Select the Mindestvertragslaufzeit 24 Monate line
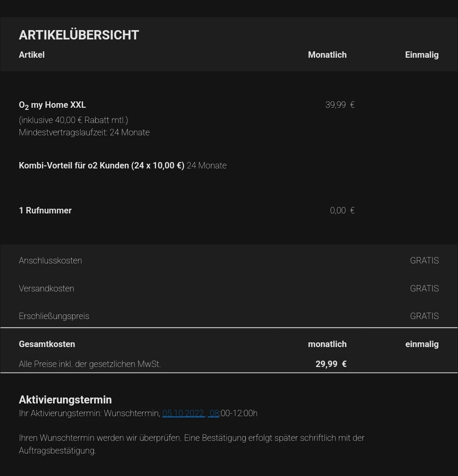The height and width of the screenshot is (476, 458). [x=84, y=132]
